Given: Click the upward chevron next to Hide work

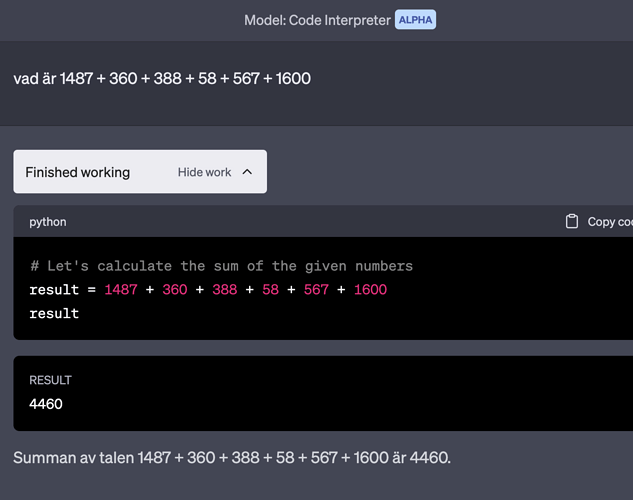Looking at the screenshot, I should pos(248,172).
